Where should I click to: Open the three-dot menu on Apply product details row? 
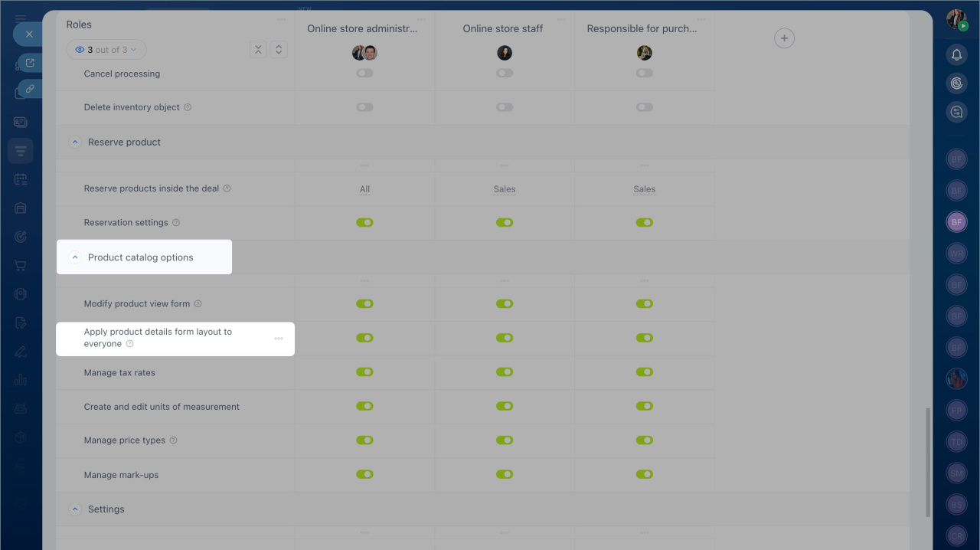279,339
